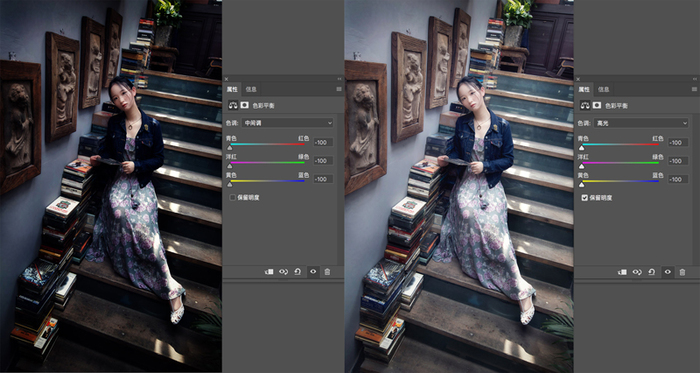
Task: Uncheck 保留明度 checkbox in right panel
Action: click(584, 197)
